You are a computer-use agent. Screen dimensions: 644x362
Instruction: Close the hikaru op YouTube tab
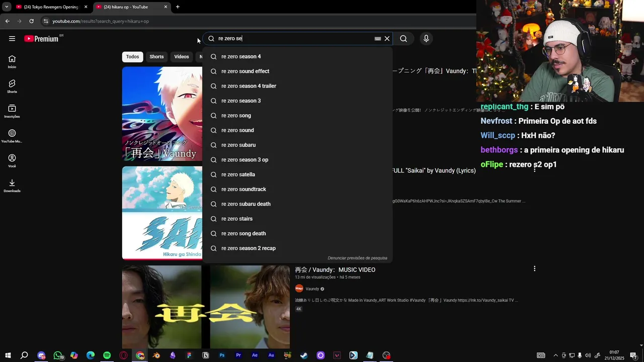click(166, 7)
